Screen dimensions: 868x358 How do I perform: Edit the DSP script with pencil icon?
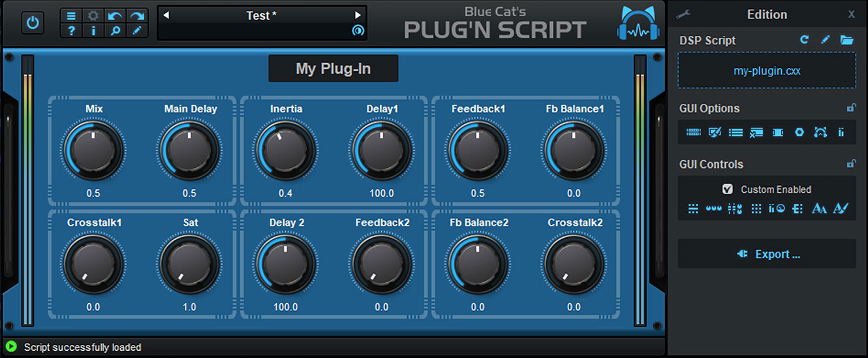(825, 40)
